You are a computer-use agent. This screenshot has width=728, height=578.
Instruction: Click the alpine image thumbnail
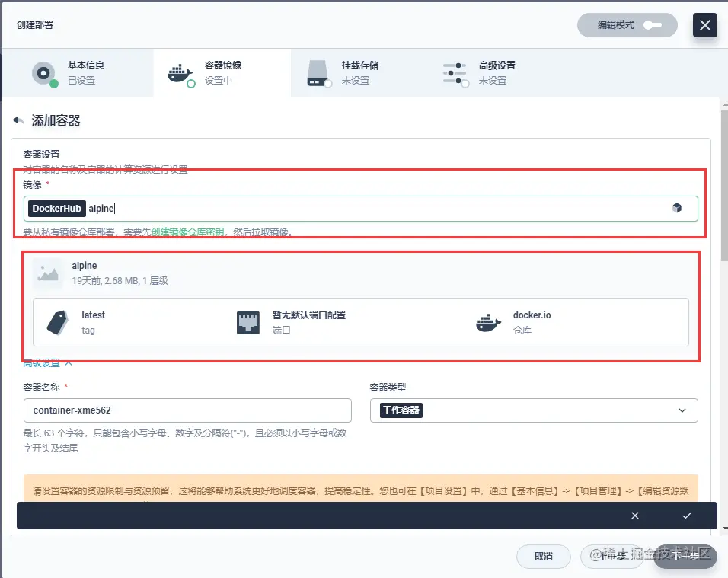pos(48,273)
